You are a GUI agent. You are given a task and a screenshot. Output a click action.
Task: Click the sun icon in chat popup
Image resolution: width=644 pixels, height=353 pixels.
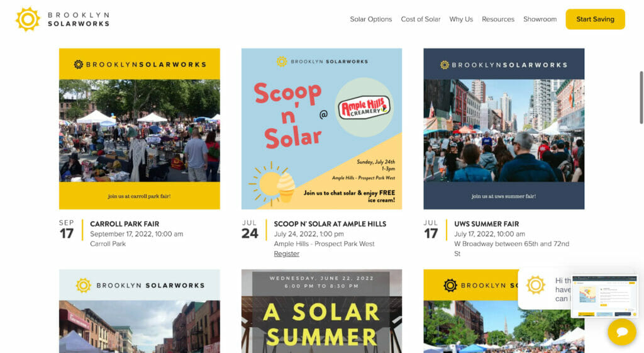[x=536, y=285]
